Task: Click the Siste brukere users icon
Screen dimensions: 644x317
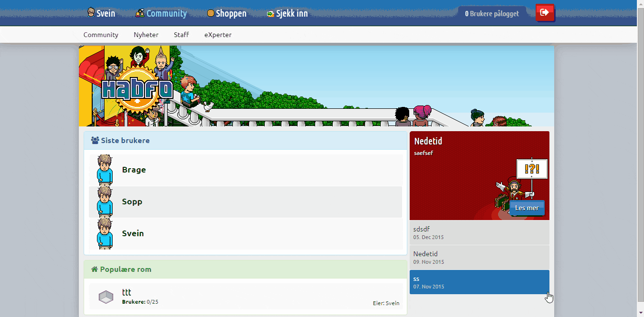Action: tap(95, 141)
